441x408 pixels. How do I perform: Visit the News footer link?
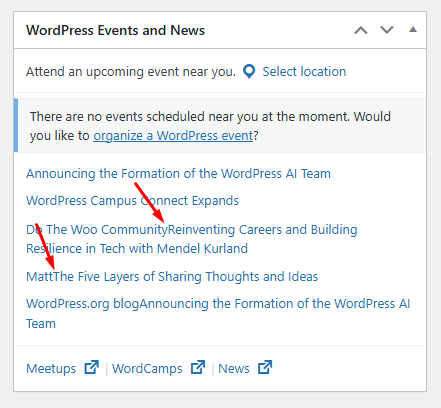click(x=234, y=369)
